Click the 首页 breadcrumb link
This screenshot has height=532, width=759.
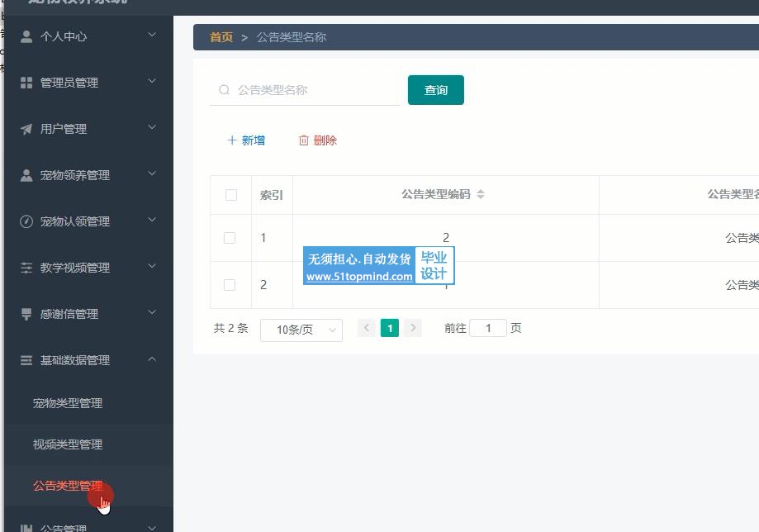221,37
